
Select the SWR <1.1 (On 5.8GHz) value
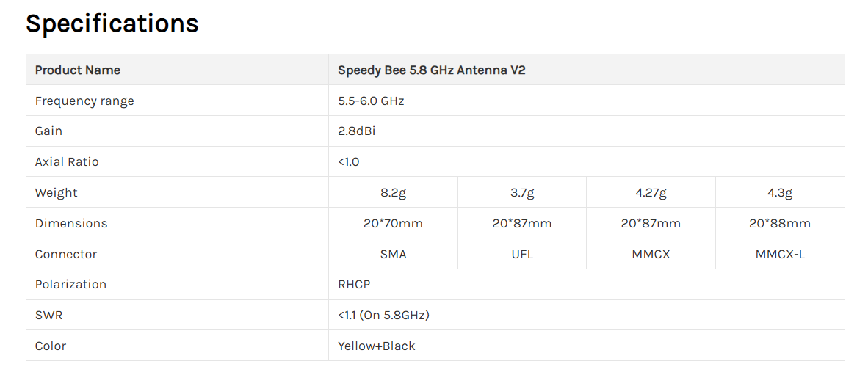[383, 316]
